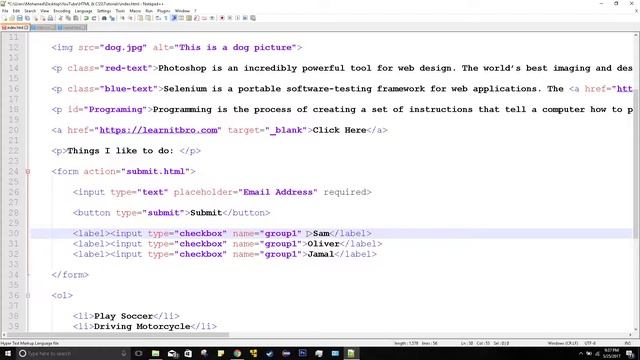Screen dimensions: 640x360
Task: Click the Redo toolbar icon
Action: click(x=94, y=18)
